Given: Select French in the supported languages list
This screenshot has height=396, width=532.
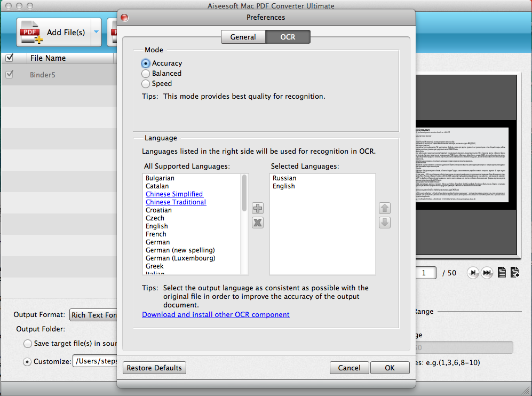Looking at the screenshot, I should [156, 234].
